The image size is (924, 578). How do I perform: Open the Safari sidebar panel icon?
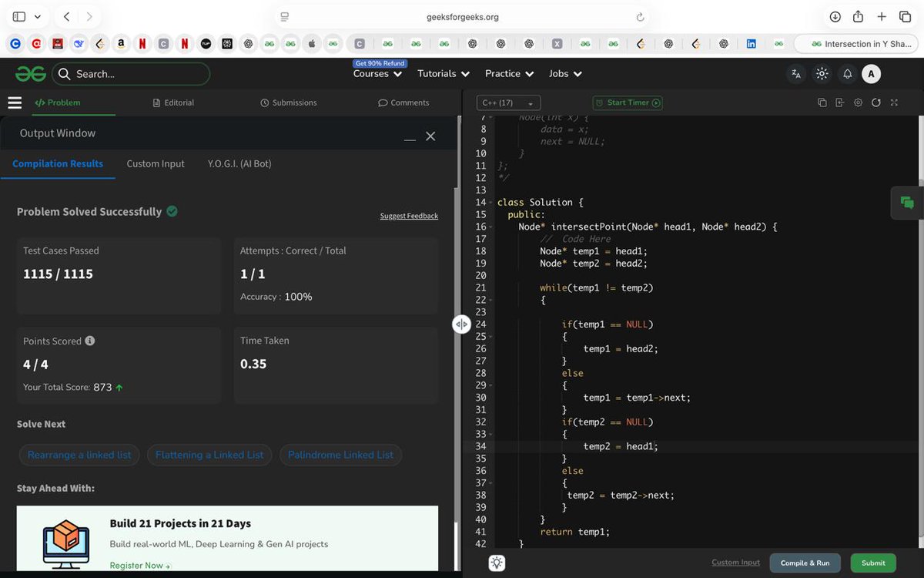click(x=19, y=16)
